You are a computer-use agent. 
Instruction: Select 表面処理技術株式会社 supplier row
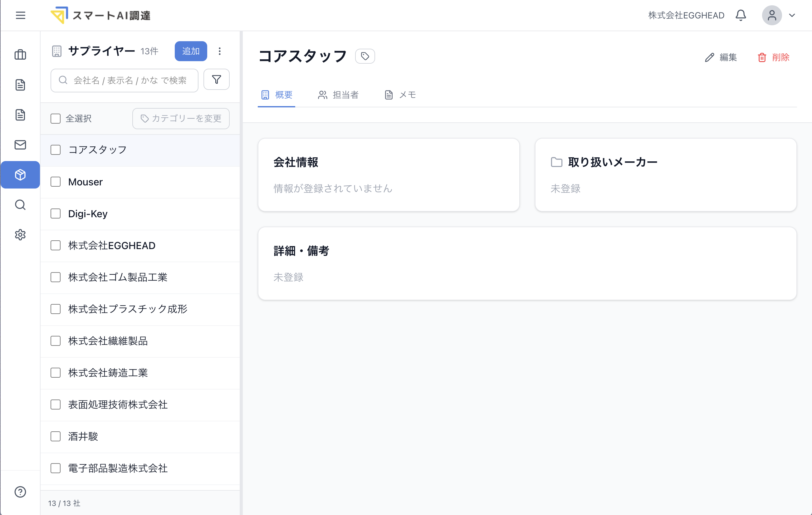[140, 405]
